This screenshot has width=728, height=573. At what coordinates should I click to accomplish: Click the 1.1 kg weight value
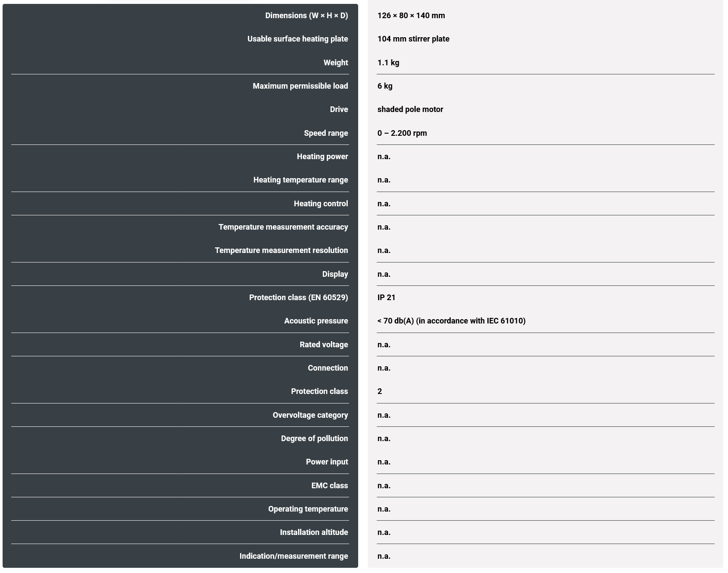388,63
